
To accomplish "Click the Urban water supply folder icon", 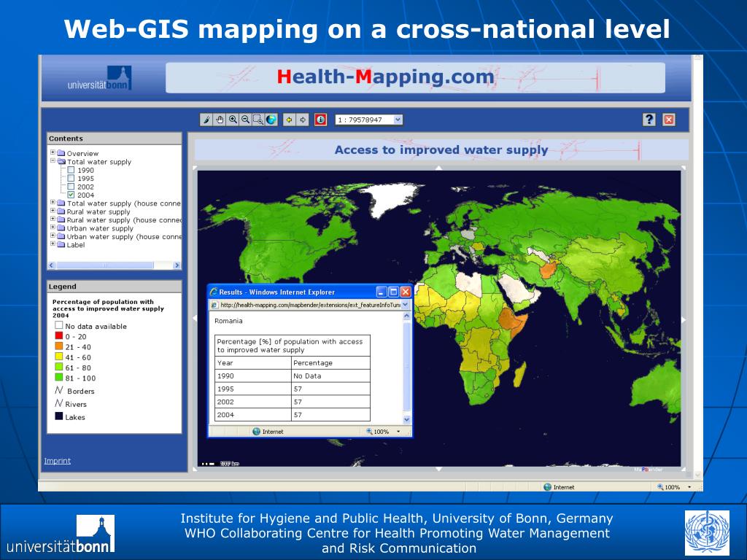I will [61, 228].
